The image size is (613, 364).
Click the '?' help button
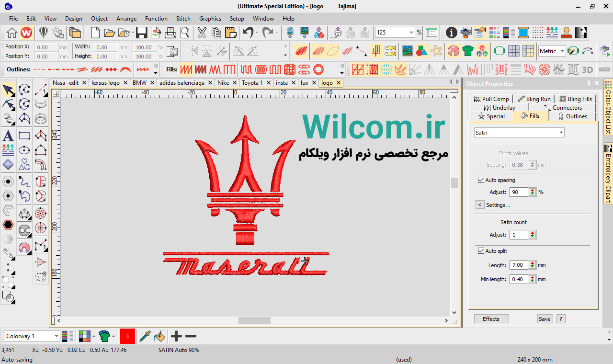[561, 319]
